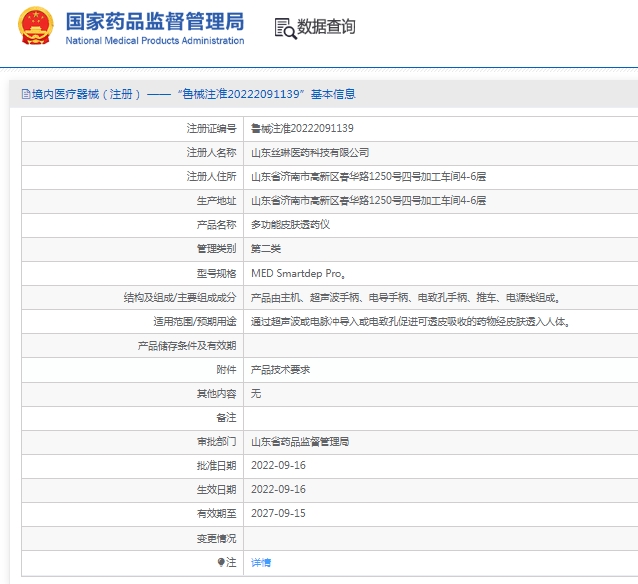Click the 通过超声波 intended use text
The width and height of the screenshot is (638, 584).
point(410,322)
